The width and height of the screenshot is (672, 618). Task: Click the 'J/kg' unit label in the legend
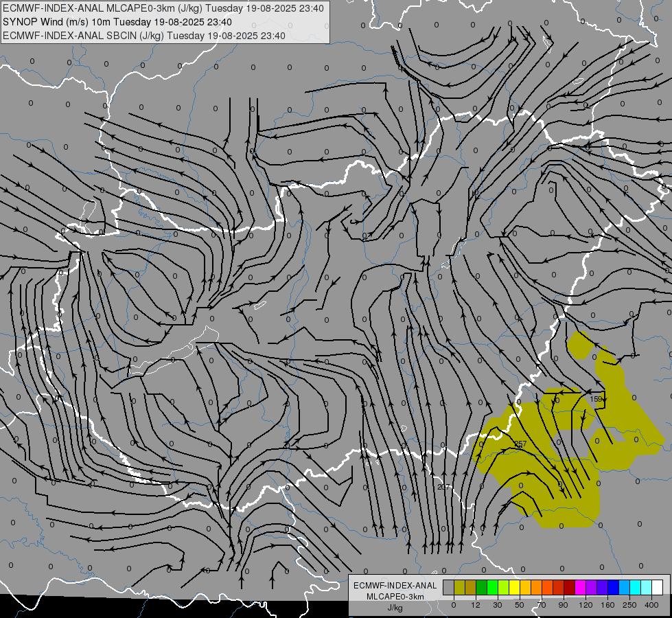tap(395, 608)
